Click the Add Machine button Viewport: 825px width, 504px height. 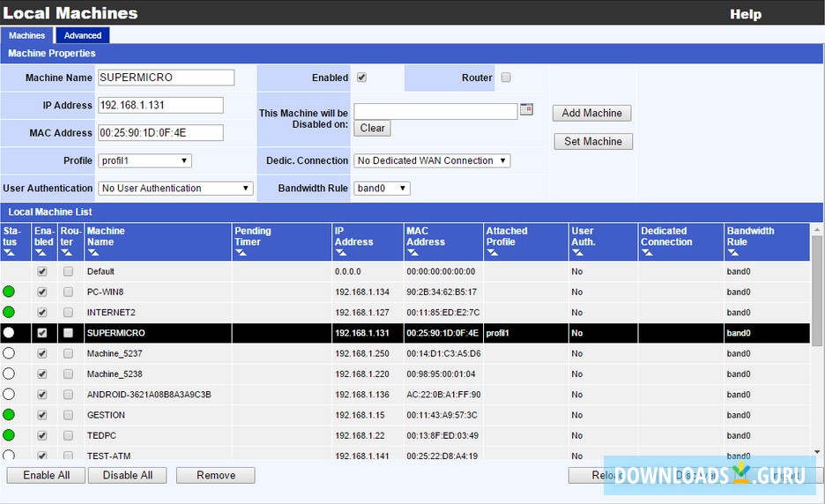[x=591, y=113]
